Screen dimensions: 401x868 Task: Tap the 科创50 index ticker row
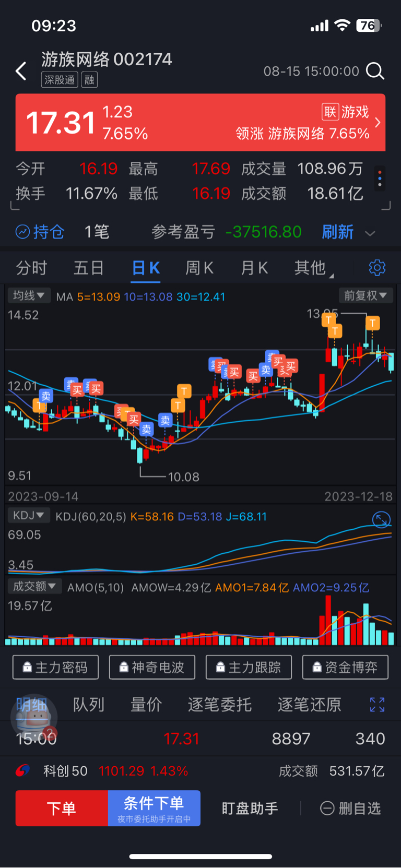pos(200,770)
